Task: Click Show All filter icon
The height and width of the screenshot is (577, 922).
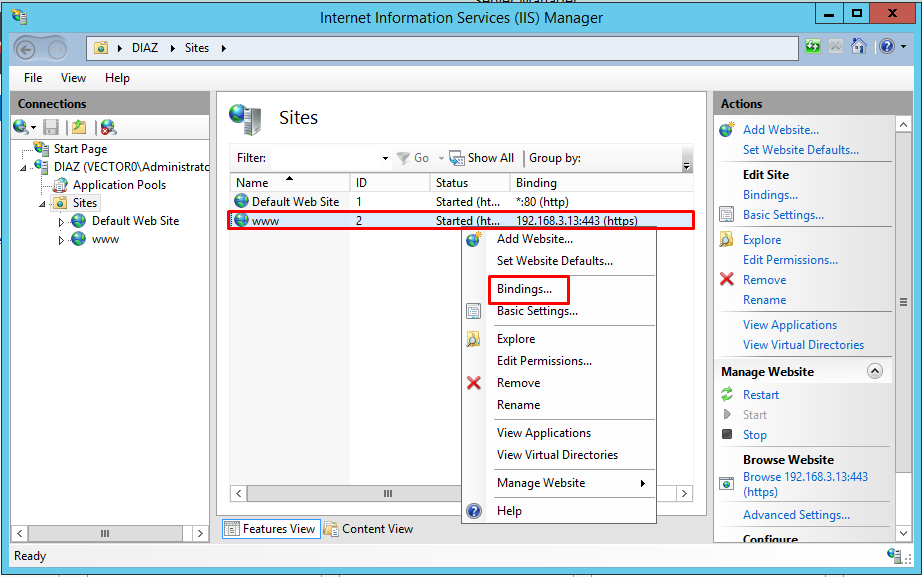Action: tap(457, 158)
